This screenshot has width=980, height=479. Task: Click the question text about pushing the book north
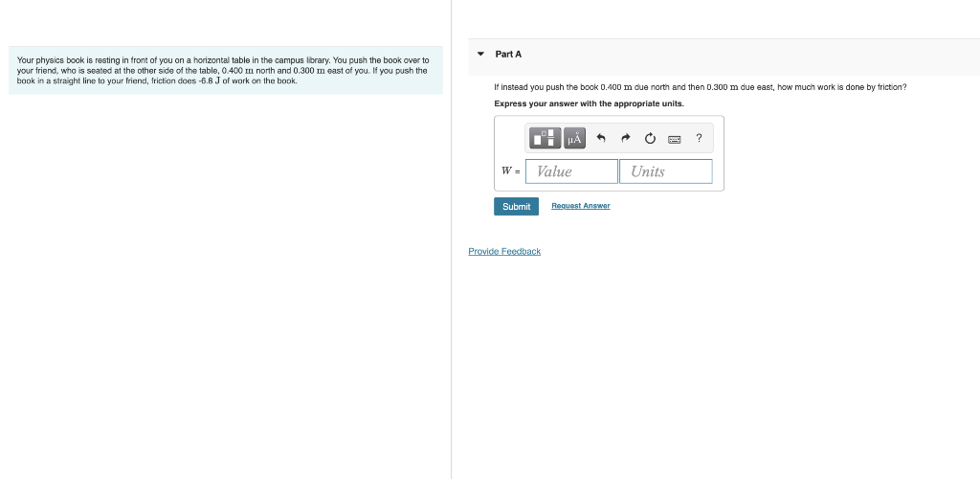click(x=700, y=87)
